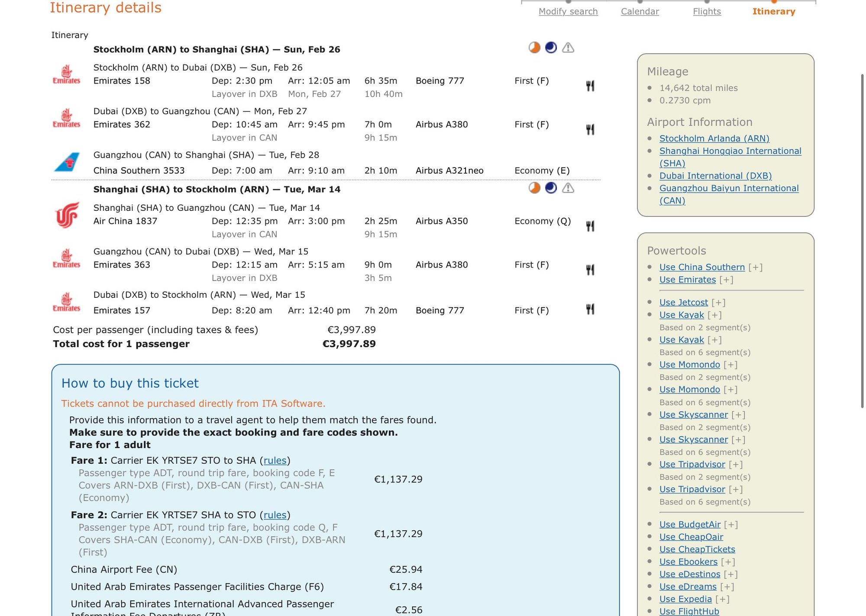Click the overnight moon icon for outbound trip
Screen dimensions: 866x616
pos(551,48)
